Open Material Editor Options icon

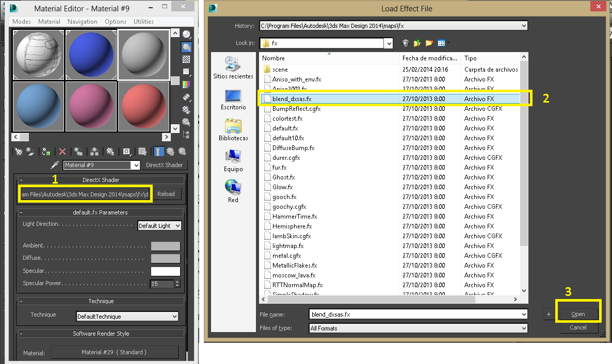pos(187,110)
